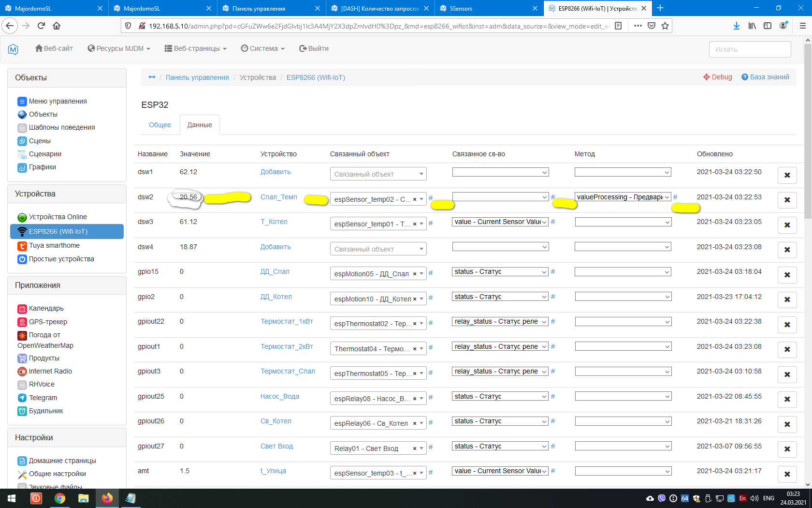Image resolution: width=812 pixels, height=508 pixels.
Task: Expand the dsw1 linked object dropdown
Action: [x=378, y=174]
